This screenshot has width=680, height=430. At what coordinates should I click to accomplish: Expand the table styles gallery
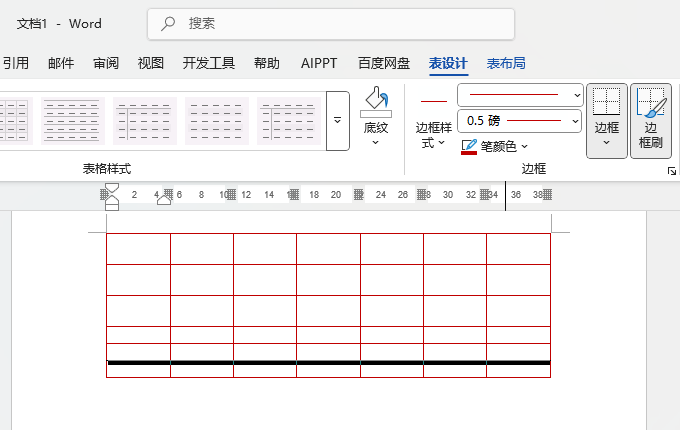tap(337, 121)
